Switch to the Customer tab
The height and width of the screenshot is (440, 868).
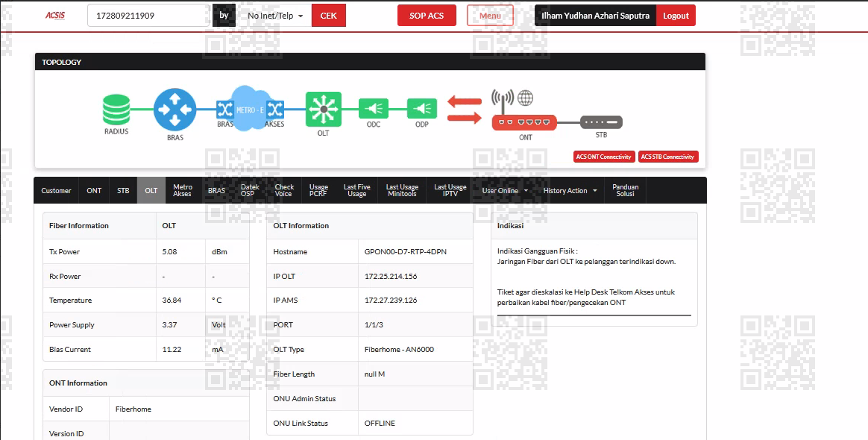pos(56,190)
